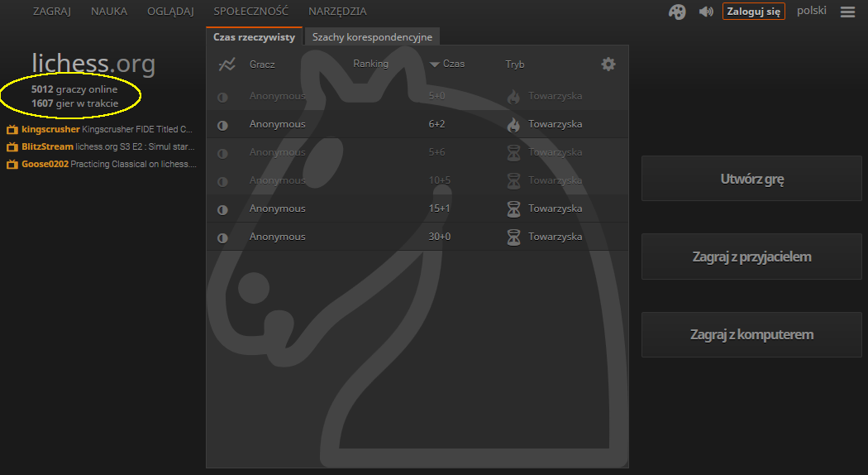Switch to the lobby chart graph view icon
Viewport: 868px width, 475px height.
coord(227,65)
